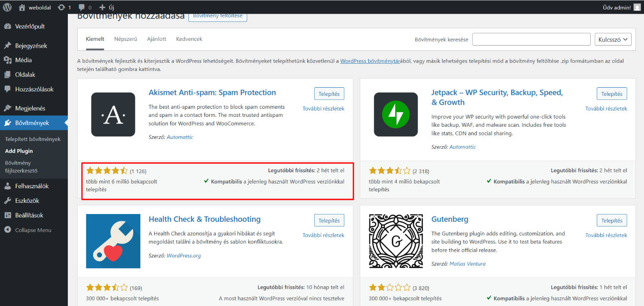Viewport: 644px width, 306px height.
Task: Open the plus Új new content menu
Action: click(106, 7)
